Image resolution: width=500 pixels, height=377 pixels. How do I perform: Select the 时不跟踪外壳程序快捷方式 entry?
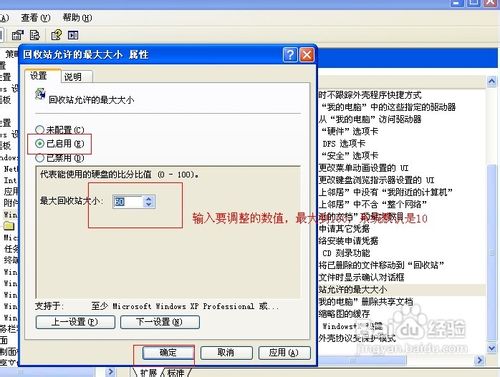370,95
